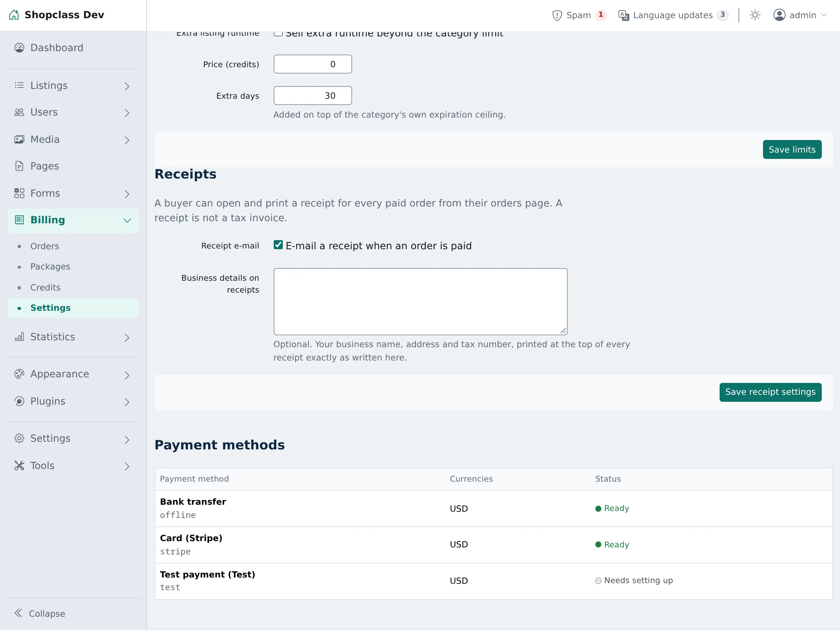
Task: Expand the Statistics menu chevron
Action: coord(127,338)
